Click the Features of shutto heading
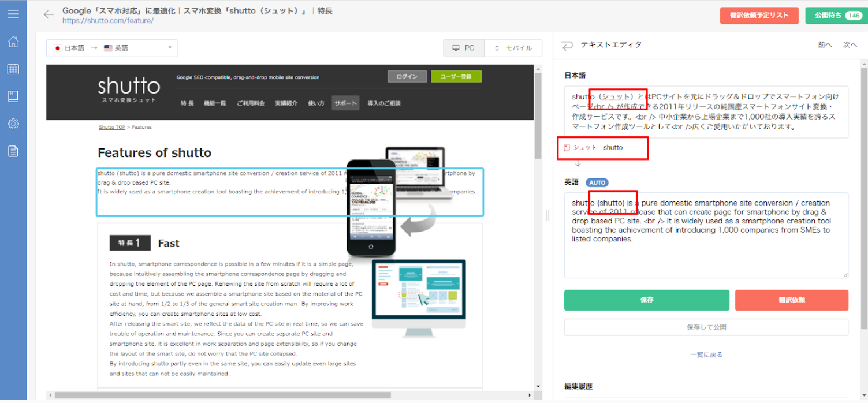Viewport: 868px width, 403px height. [x=155, y=153]
